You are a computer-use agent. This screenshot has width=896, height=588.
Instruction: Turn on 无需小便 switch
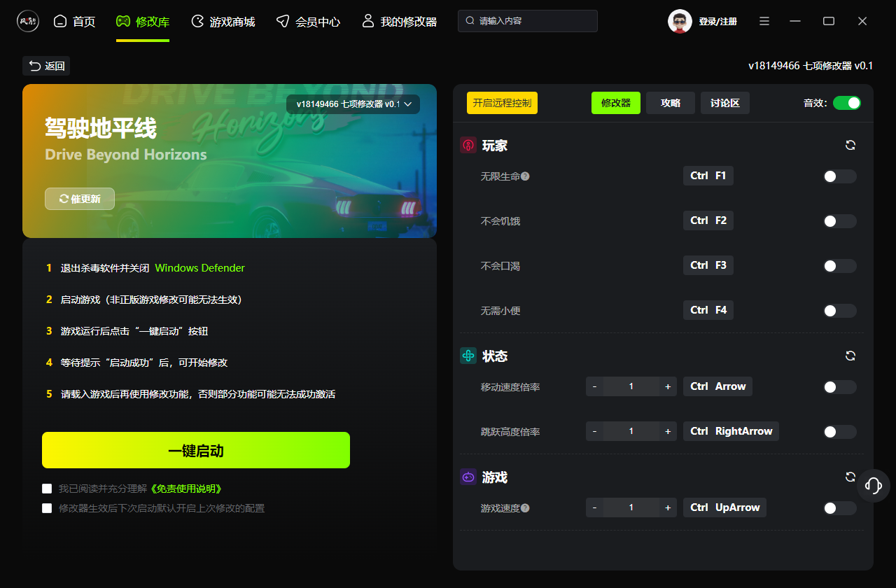(x=839, y=311)
